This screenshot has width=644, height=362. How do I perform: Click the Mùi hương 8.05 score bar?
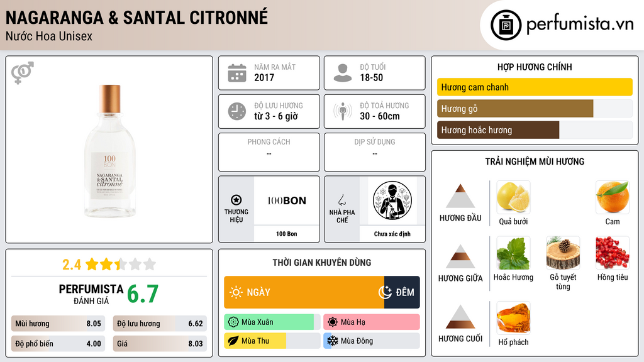pyautogui.click(x=58, y=324)
